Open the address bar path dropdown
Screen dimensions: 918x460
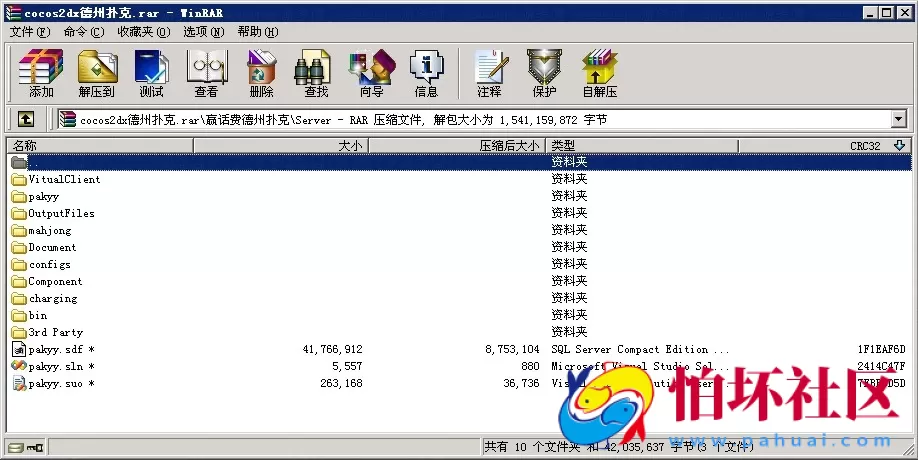point(899,119)
